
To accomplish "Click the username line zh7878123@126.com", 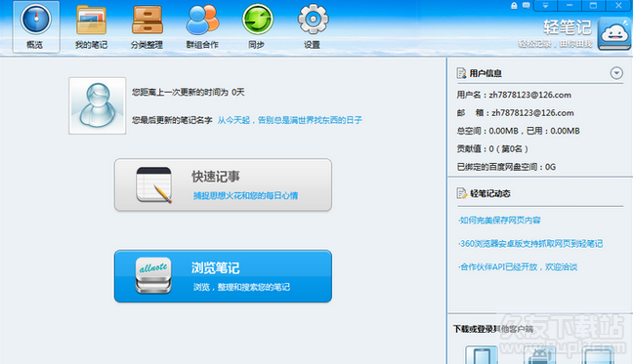I will point(514,95).
